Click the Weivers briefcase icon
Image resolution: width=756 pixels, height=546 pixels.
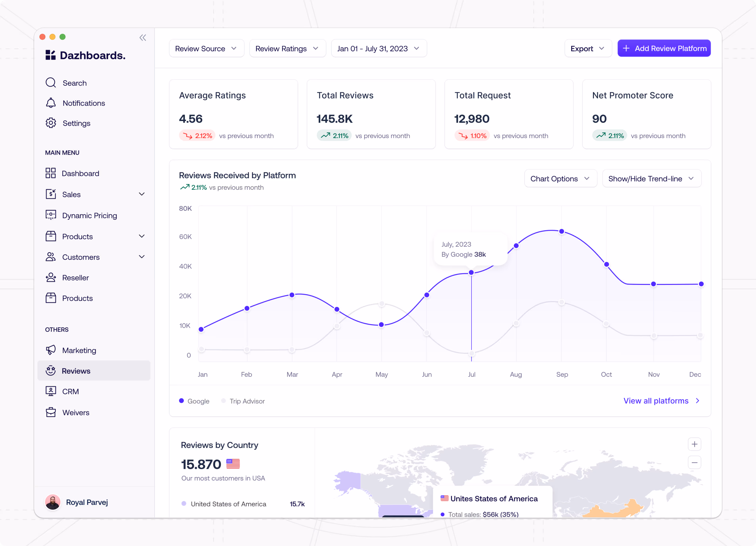click(51, 412)
